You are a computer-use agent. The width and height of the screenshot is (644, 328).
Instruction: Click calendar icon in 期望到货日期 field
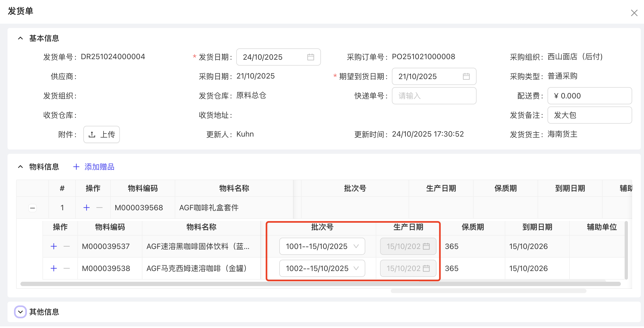tap(466, 76)
